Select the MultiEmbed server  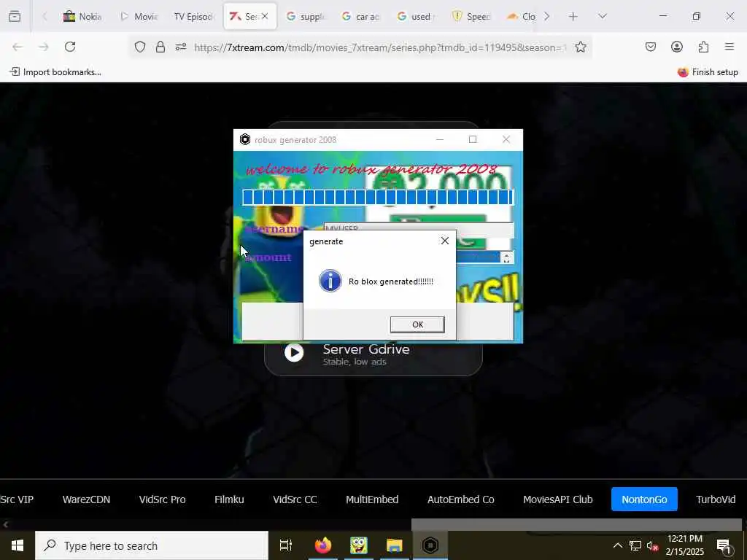pos(372,499)
